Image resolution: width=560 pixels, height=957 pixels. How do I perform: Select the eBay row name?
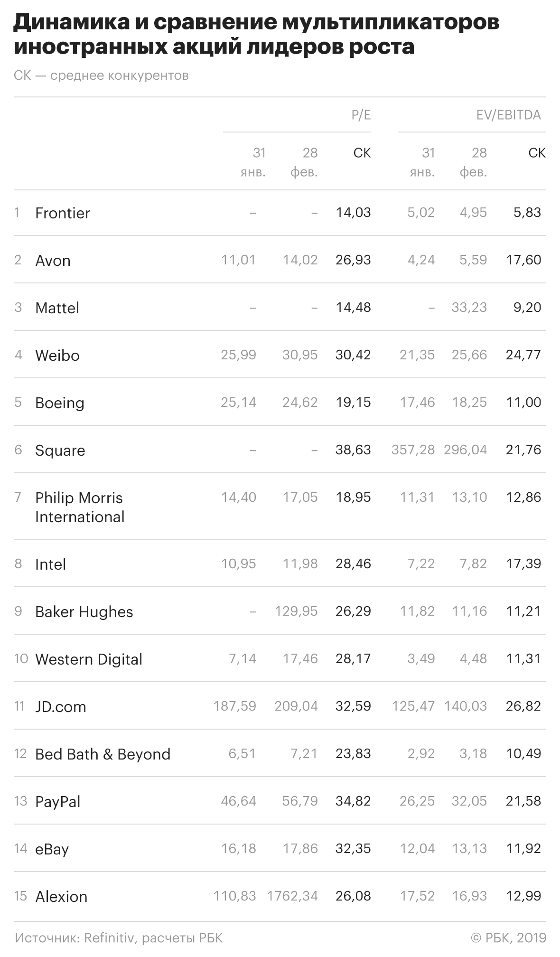click(52, 849)
